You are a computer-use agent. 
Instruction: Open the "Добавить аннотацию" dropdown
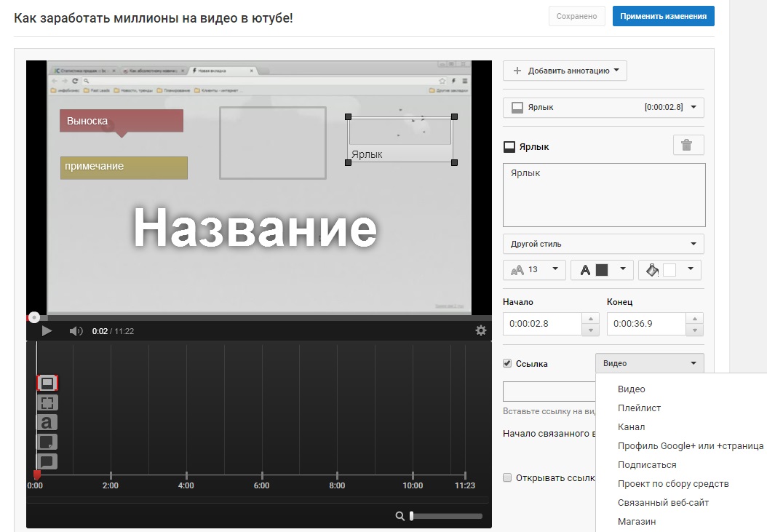tap(565, 71)
